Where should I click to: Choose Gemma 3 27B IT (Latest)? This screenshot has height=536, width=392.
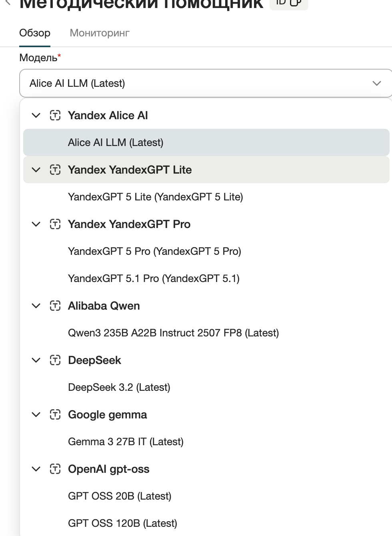(206, 442)
